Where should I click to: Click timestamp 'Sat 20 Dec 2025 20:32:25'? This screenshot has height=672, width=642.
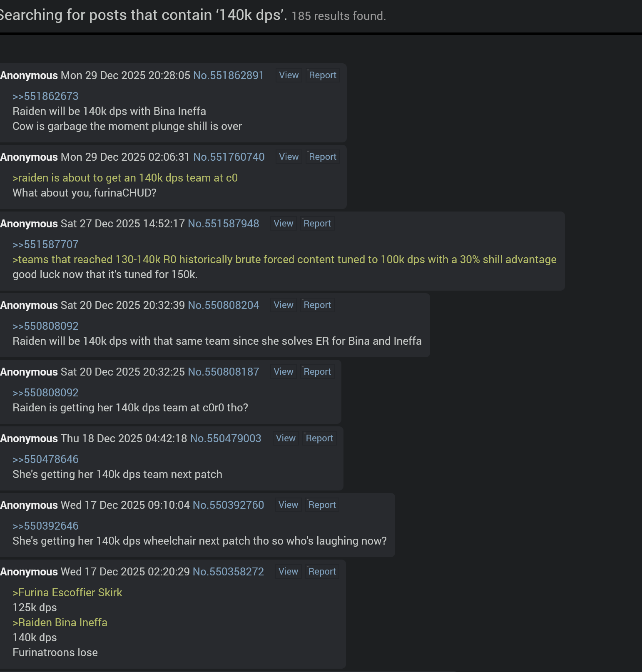click(123, 372)
